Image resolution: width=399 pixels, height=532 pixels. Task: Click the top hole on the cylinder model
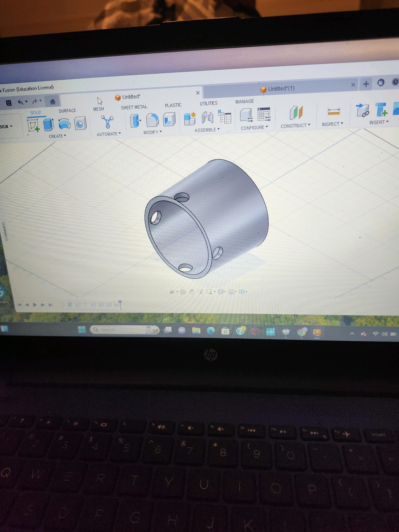(181, 197)
